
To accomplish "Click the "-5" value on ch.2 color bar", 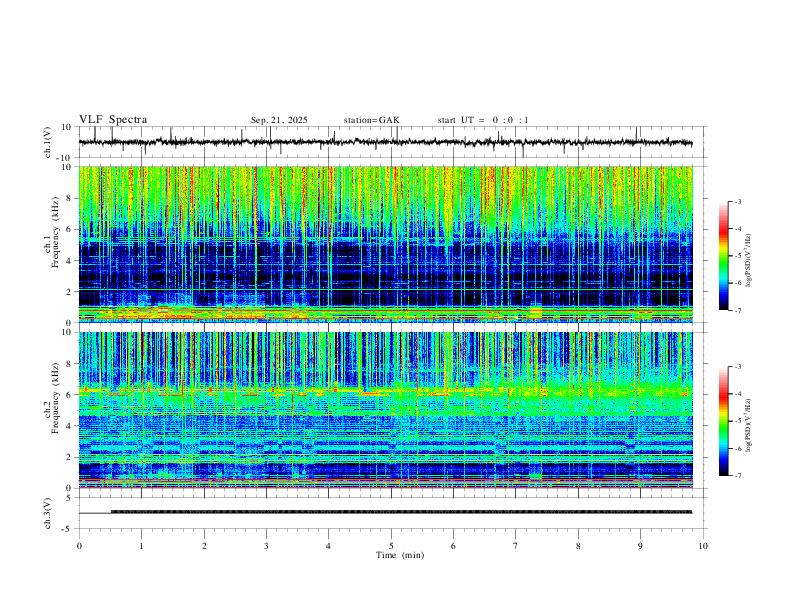I will click(737, 421).
